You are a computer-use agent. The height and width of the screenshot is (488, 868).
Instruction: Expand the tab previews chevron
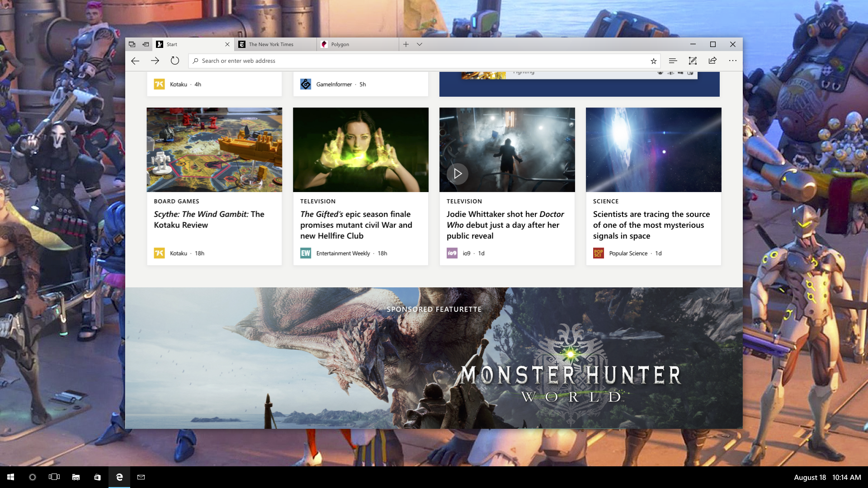pos(420,44)
